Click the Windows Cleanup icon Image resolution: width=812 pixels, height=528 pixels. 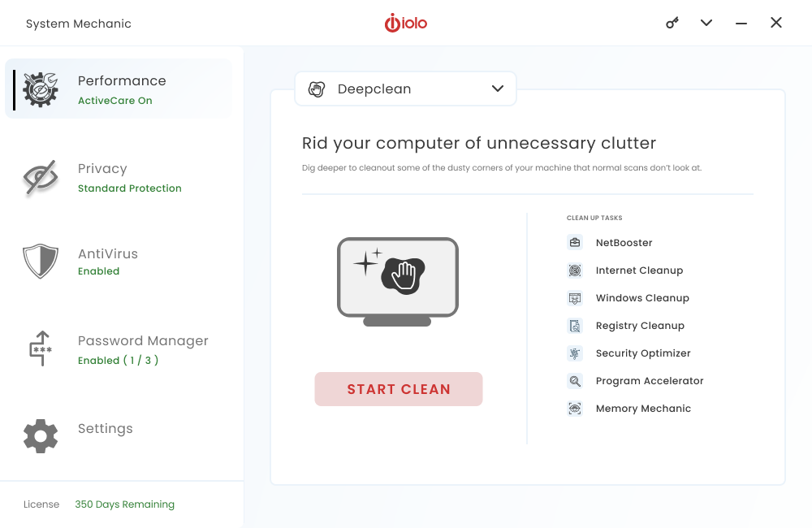click(x=575, y=298)
